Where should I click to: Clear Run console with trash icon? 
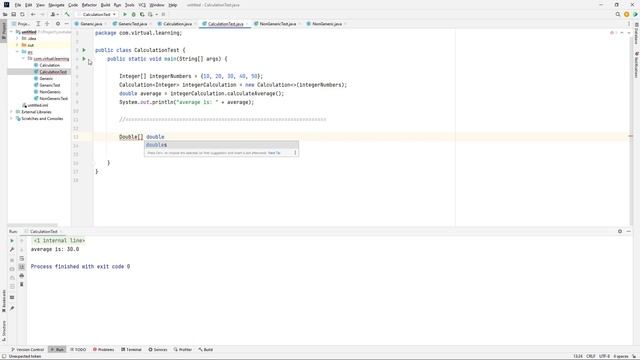point(22,284)
